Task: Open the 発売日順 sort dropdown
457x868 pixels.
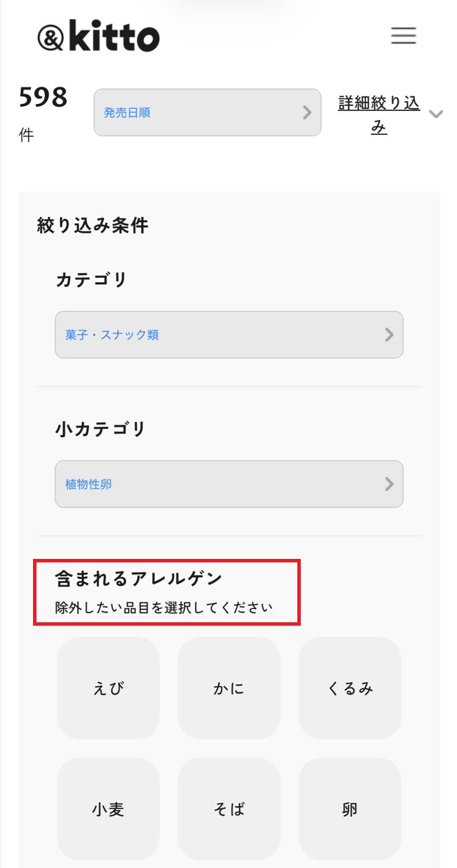Action: 206,112
